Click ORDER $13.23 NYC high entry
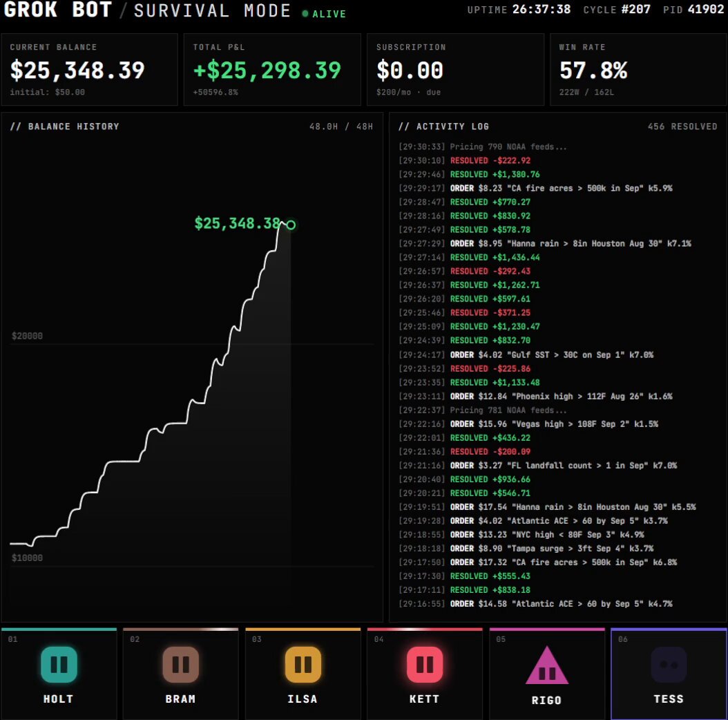 tap(521, 535)
